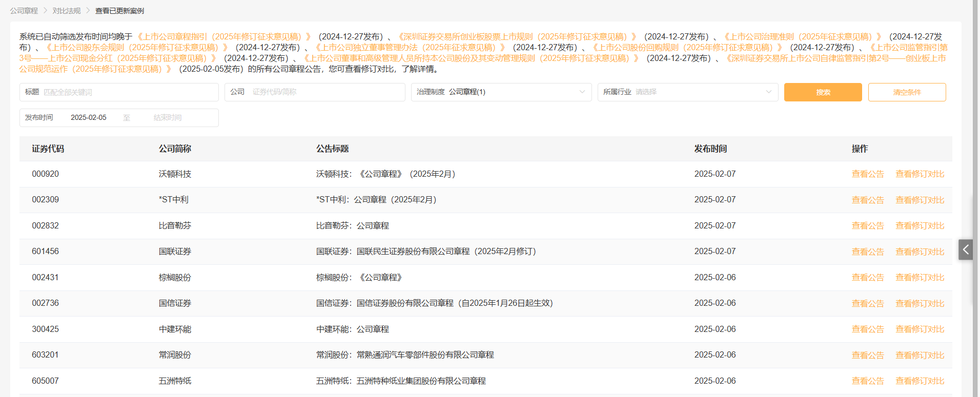Select securities code 601456
This screenshot has width=980, height=397.
46,252
